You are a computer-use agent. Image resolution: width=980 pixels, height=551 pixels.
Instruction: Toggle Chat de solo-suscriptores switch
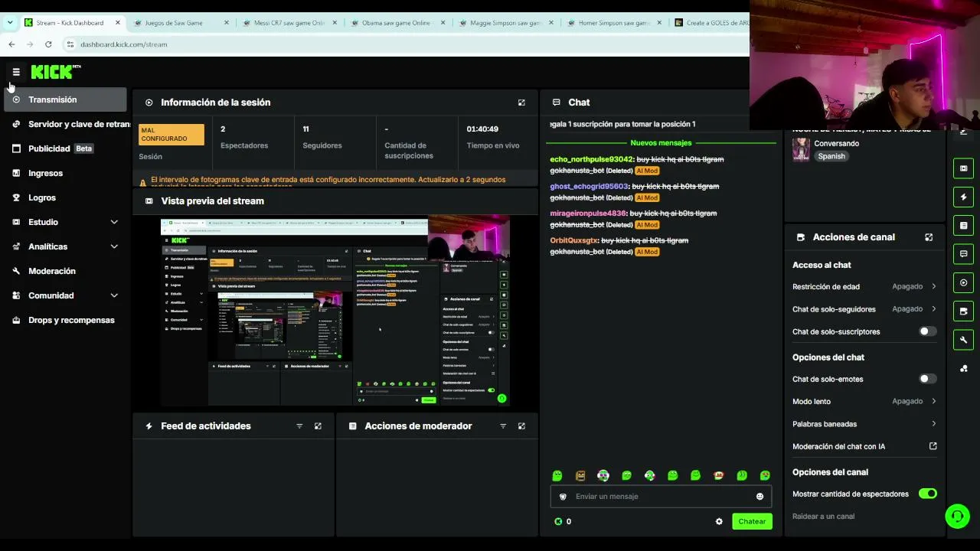click(x=927, y=331)
